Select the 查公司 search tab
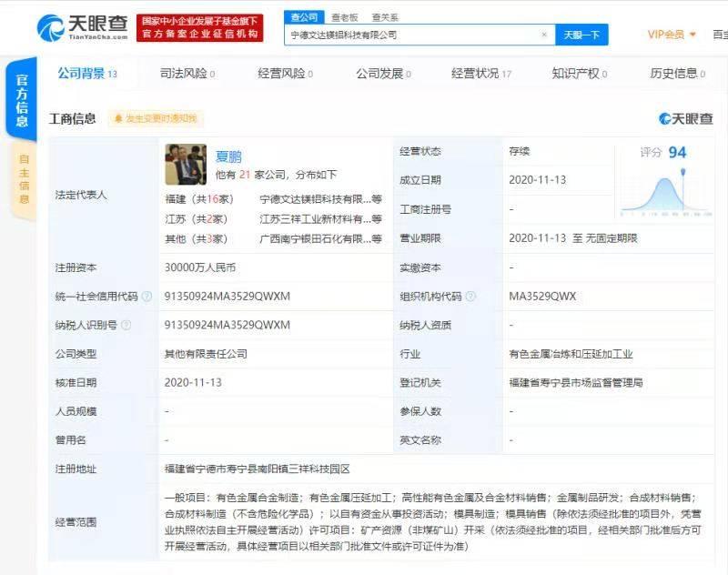The image size is (728, 575). click(304, 17)
